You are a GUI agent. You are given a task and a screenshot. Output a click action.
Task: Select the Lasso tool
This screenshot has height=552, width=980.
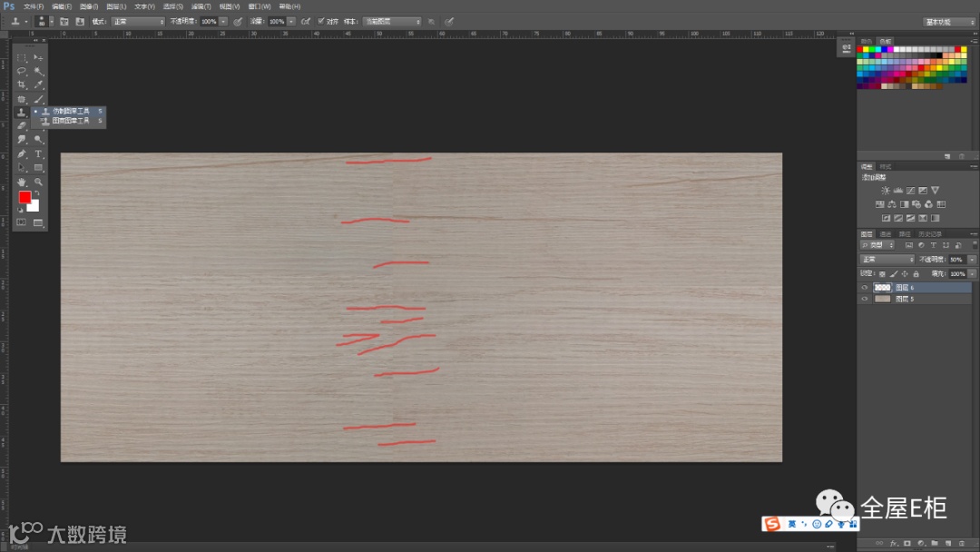[21, 71]
